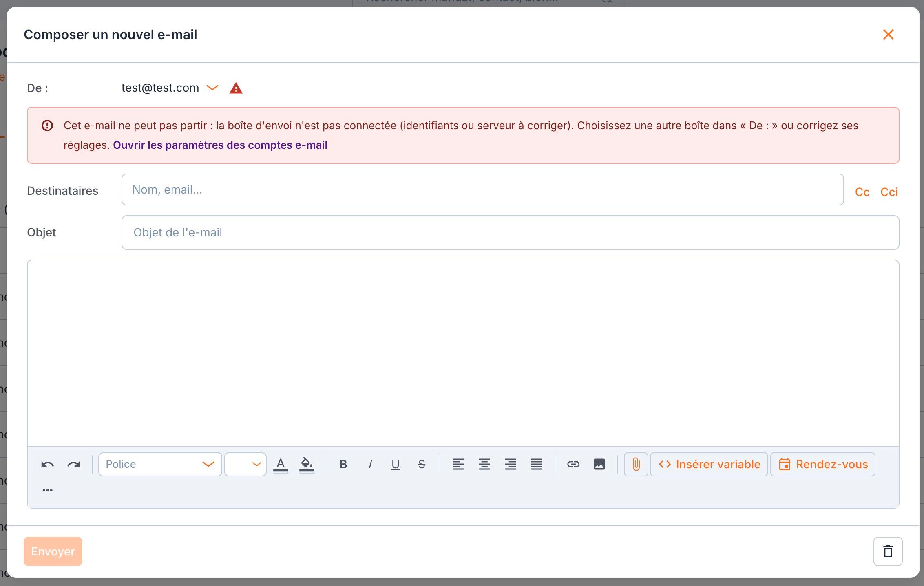Toggle italic formatting
Viewport: 924px width, 586px height.
click(x=370, y=464)
